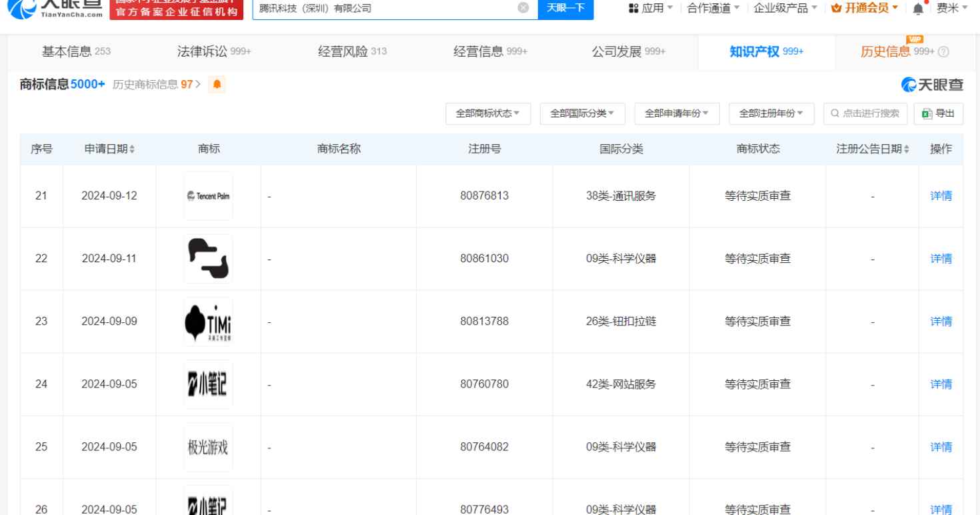Open 详情 for registration 80760780

point(941,384)
